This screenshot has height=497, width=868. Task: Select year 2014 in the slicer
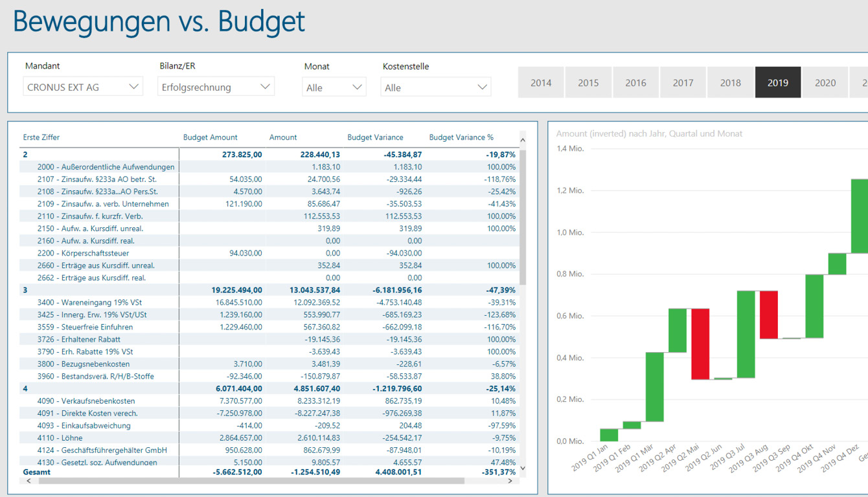point(541,83)
